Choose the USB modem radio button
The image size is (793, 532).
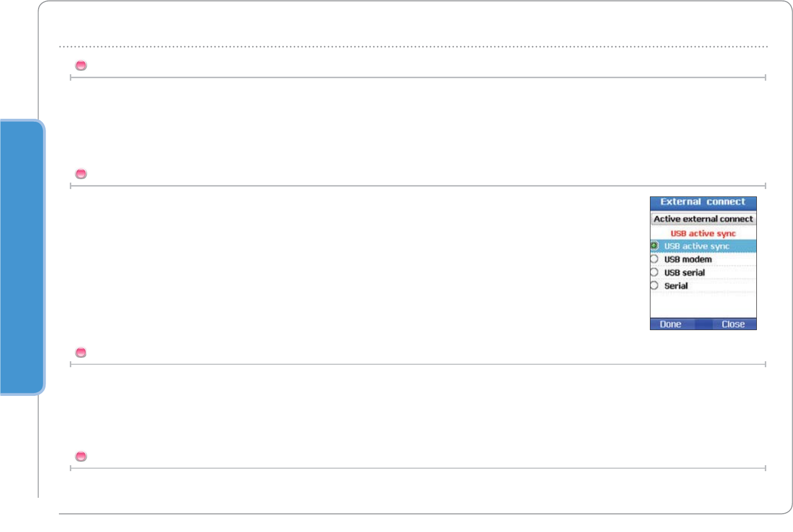pos(654,259)
